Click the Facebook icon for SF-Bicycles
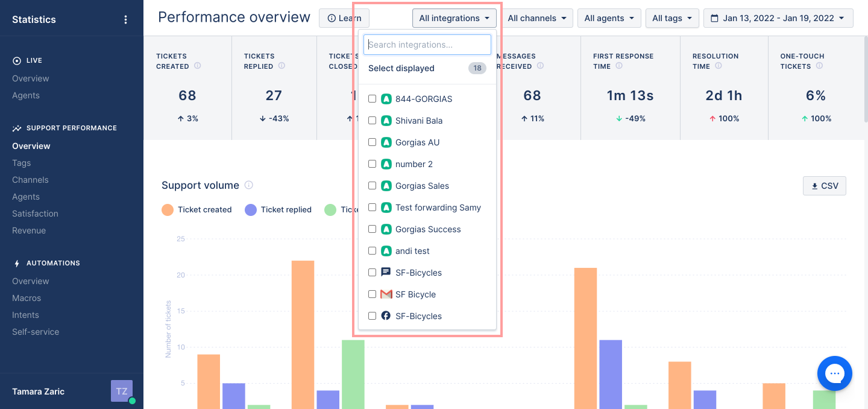Screen dimensions: 868x409 click(x=386, y=315)
